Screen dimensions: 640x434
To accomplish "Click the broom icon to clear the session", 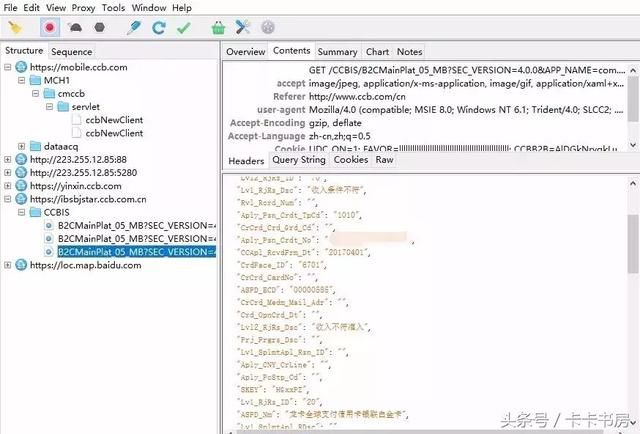I will 16,28.
